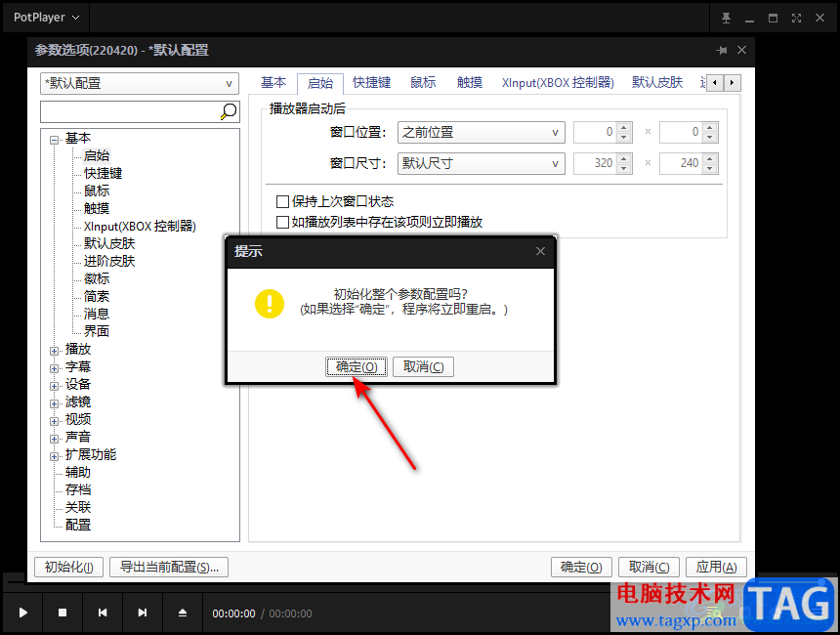Viewport: 840px width, 635px height.
Task: Increase window width value with the up spinner
Action: (x=623, y=158)
